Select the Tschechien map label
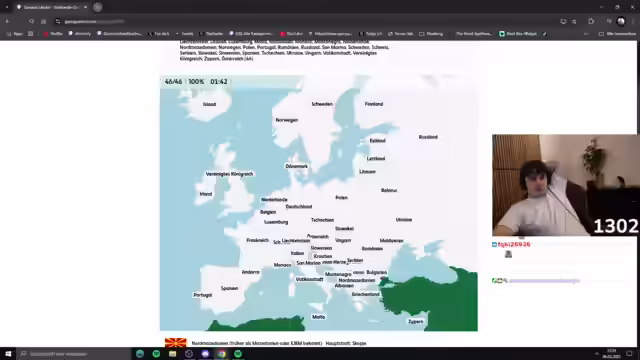 pos(322,220)
